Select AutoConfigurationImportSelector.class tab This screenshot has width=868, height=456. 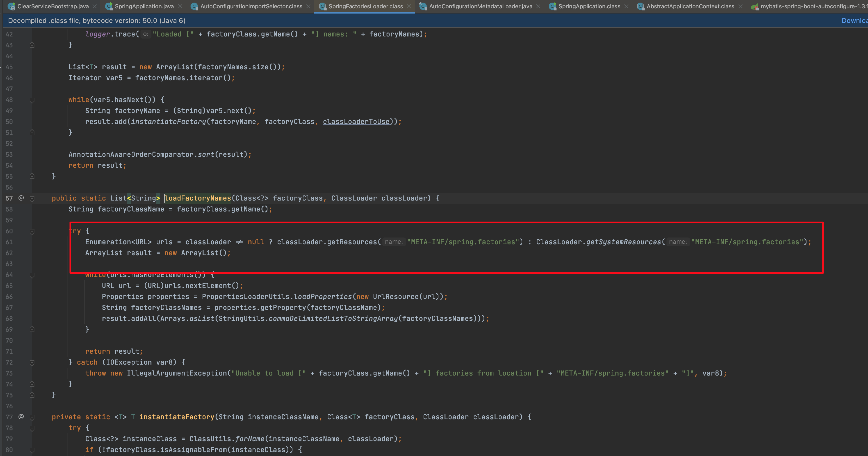(251, 6)
